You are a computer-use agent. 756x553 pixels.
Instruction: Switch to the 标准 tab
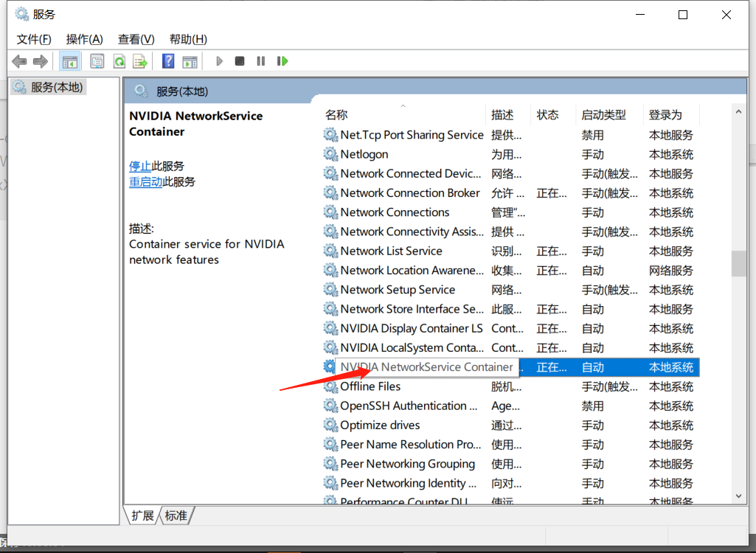click(x=175, y=515)
